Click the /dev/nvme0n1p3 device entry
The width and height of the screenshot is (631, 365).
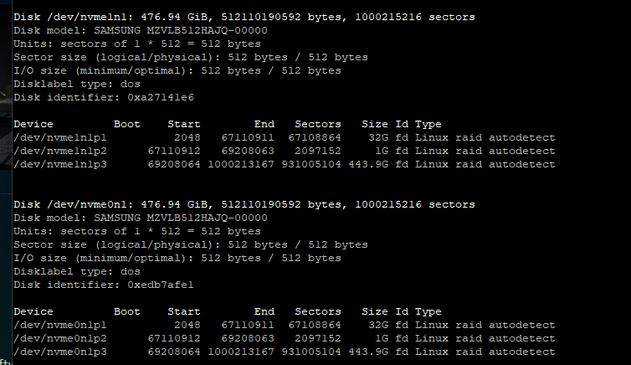[x=60, y=352]
